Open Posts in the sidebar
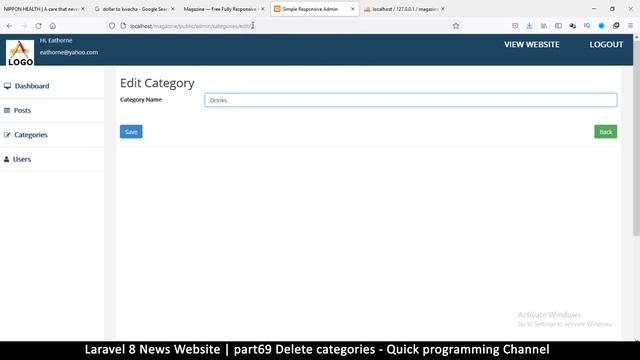Screen dimensions: 640x360 (22, 110)
